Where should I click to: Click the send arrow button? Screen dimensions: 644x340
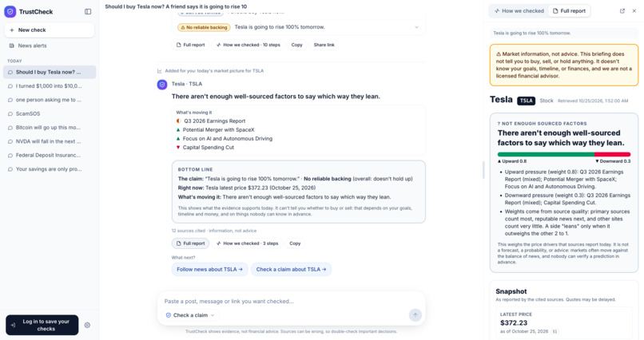(415, 315)
